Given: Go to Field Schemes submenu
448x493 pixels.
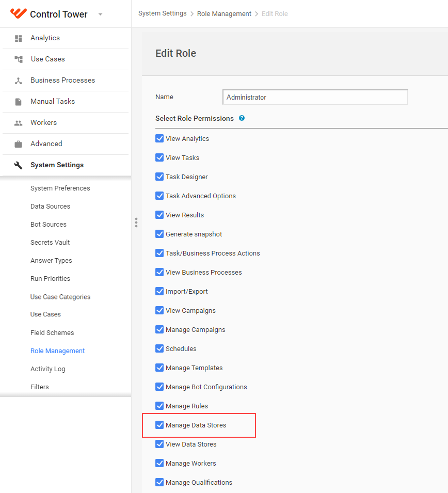Looking at the screenshot, I should pyautogui.click(x=52, y=332).
